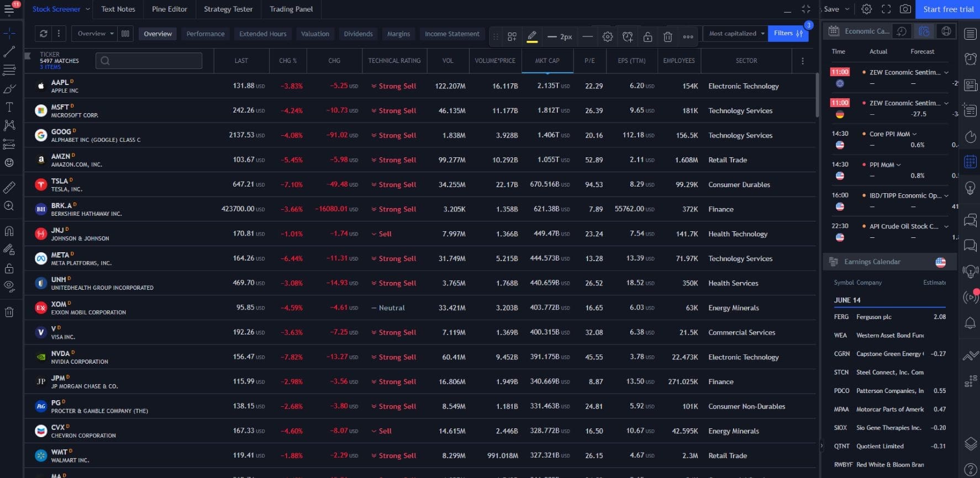Select the crosshair cursor tool

[9, 33]
